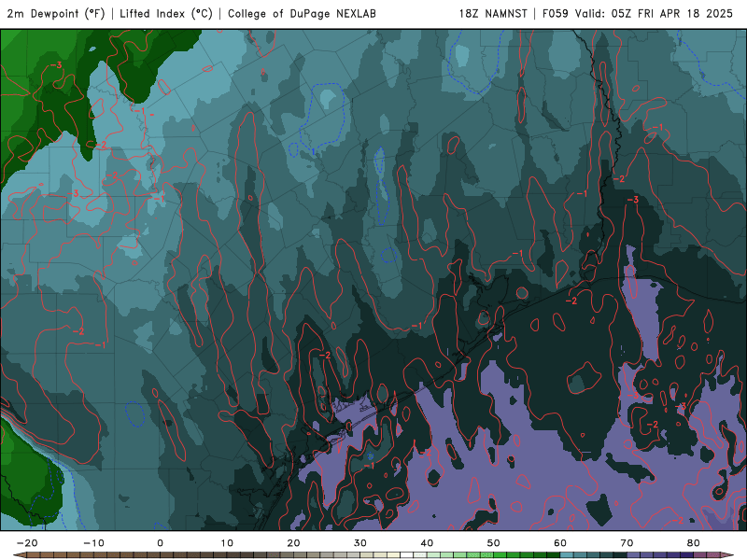
Task: Click the '10' color scale label
Action: (x=227, y=543)
